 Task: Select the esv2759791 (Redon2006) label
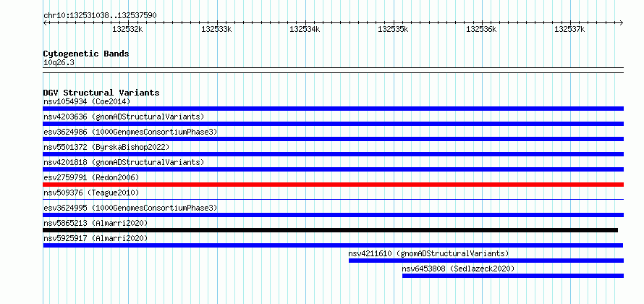[91, 177]
